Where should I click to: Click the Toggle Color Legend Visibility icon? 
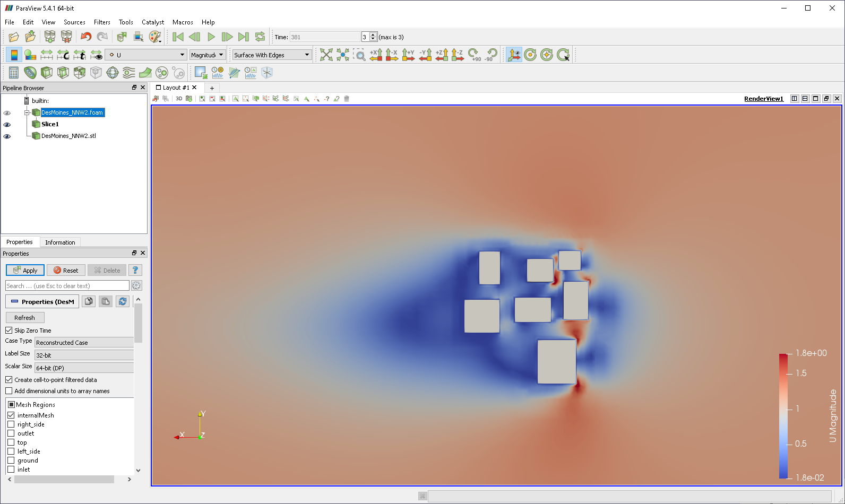[14, 55]
